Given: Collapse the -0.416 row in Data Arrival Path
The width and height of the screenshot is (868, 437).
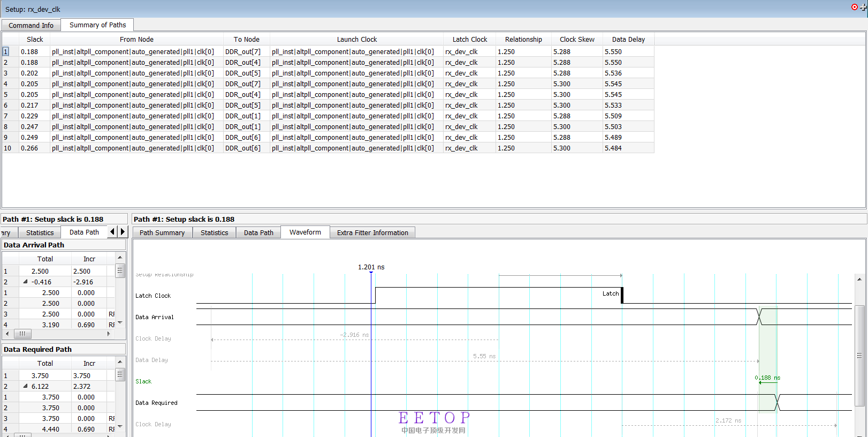Looking at the screenshot, I should [x=25, y=282].
